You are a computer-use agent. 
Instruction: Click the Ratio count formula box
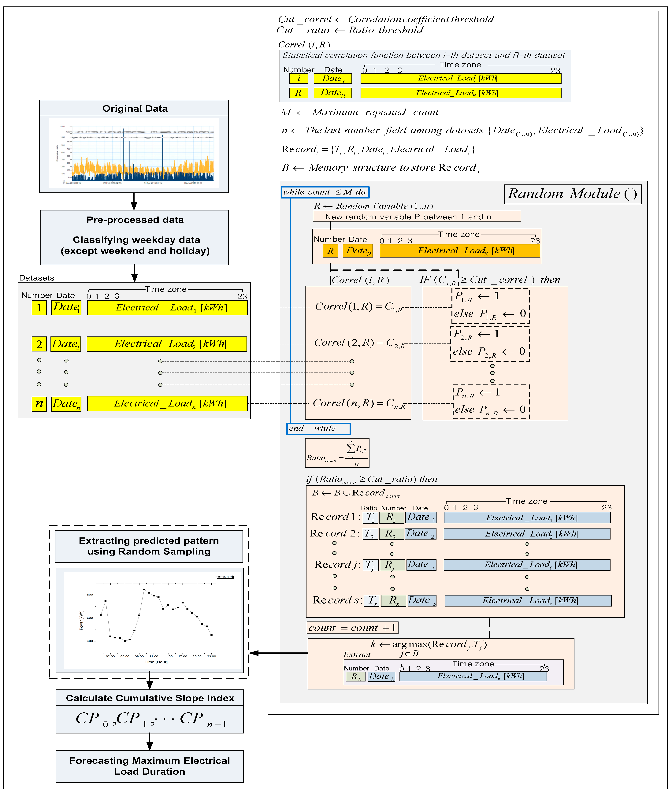tap(337, 453)
